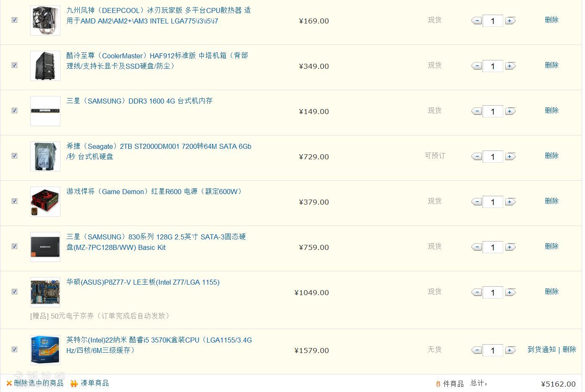Viewport: 585px width, 392px height.
Task: Click the CoolerMaster HAF912 quantity field
Action: pyautogui.click(x=493, y=66)
